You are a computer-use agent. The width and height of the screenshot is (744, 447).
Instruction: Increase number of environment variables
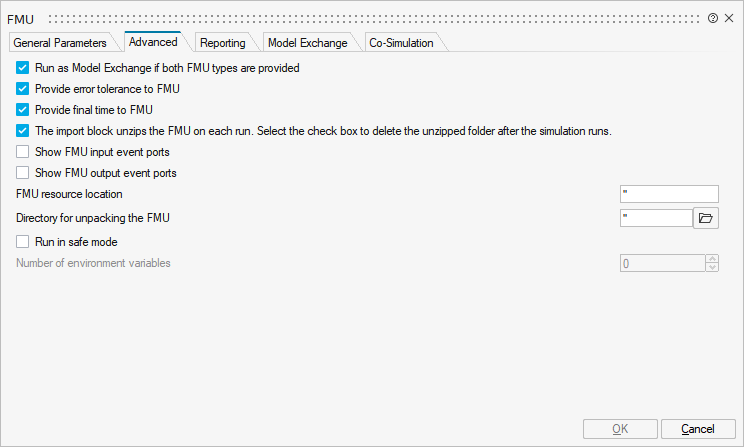pos(712,259)
